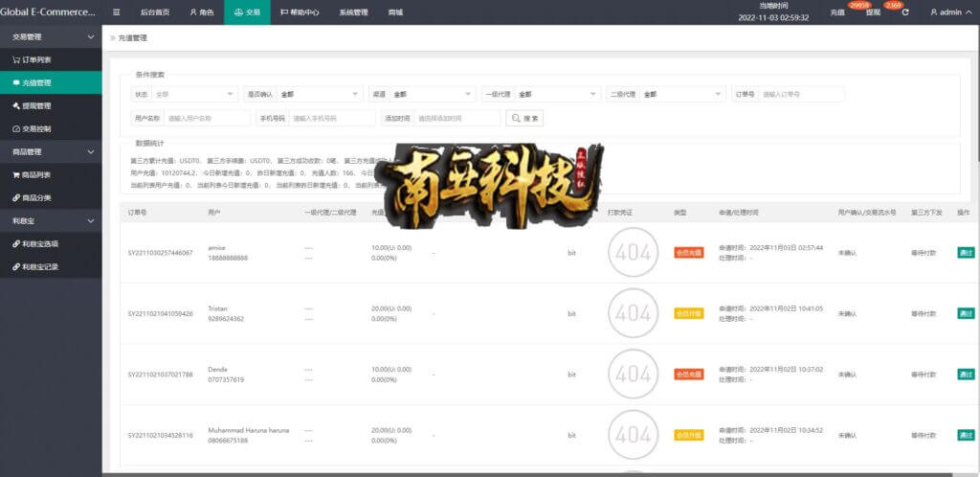Open the 帮助中心 help center with flag icon

click(x=300, y=11)
